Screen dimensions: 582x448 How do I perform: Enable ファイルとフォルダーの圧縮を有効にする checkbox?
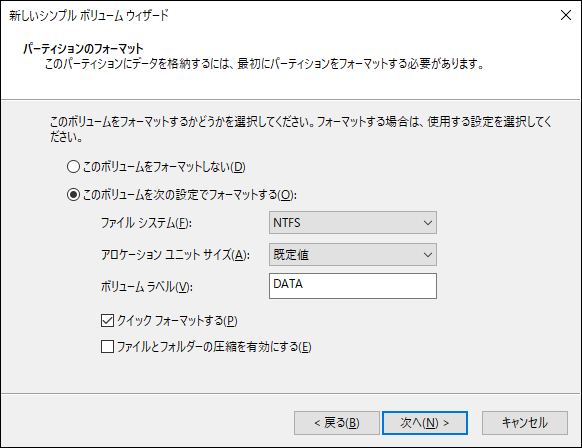coord(107,347)
